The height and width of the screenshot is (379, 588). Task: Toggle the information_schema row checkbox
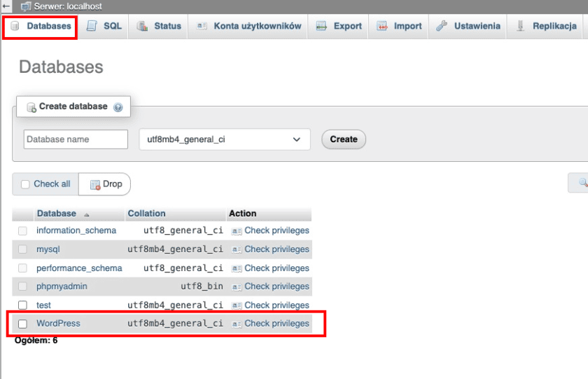point(22,230)
